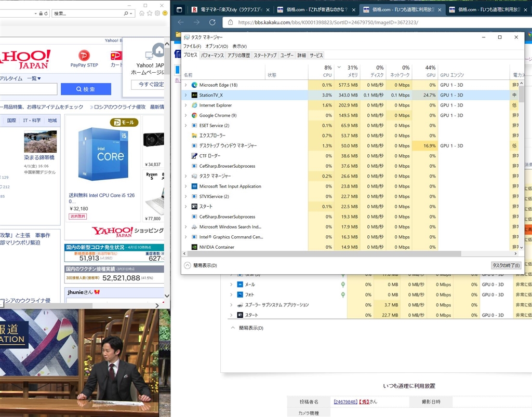Switch to the サービス tab
The width and height of the screenshot is (532, 417).
click(316, 55)
